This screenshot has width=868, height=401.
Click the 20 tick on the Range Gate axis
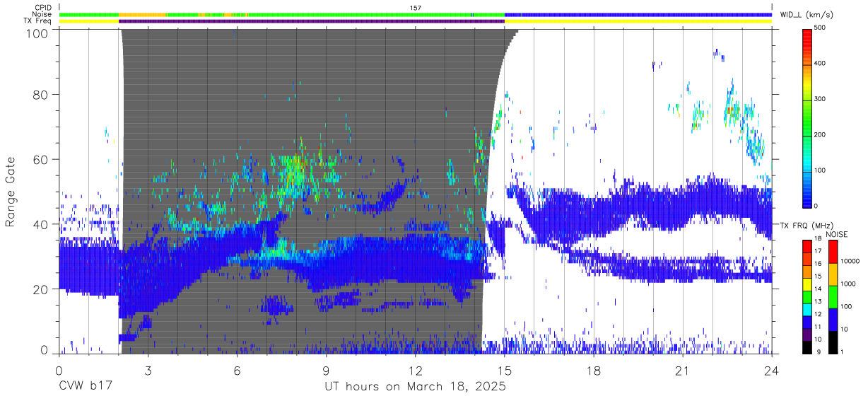pos(40,289)
